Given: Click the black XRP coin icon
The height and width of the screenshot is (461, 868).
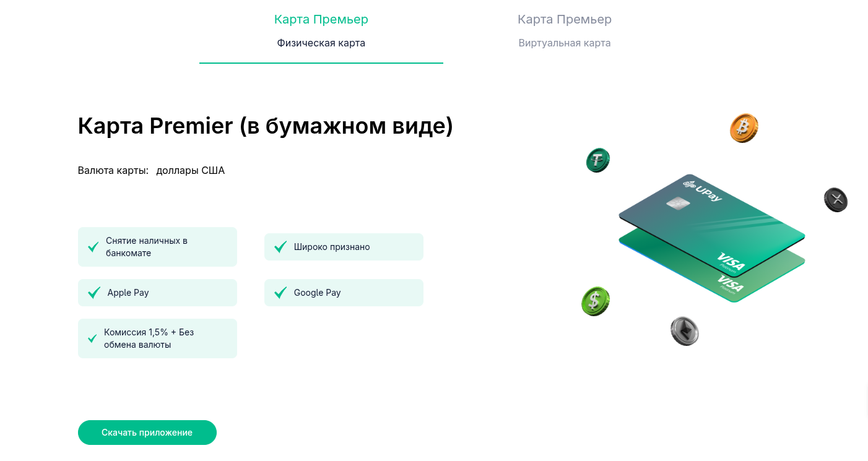Looking at the screenshot, I should (x=835, y=200).
